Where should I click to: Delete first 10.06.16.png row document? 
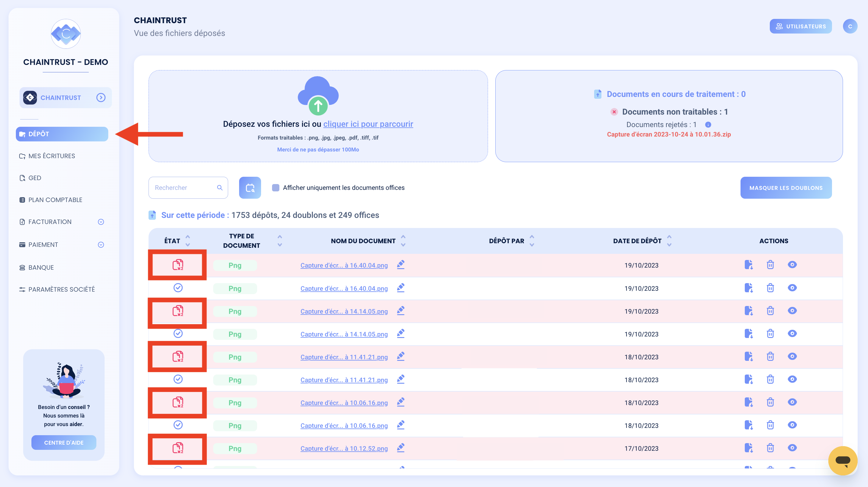(770, 403)
